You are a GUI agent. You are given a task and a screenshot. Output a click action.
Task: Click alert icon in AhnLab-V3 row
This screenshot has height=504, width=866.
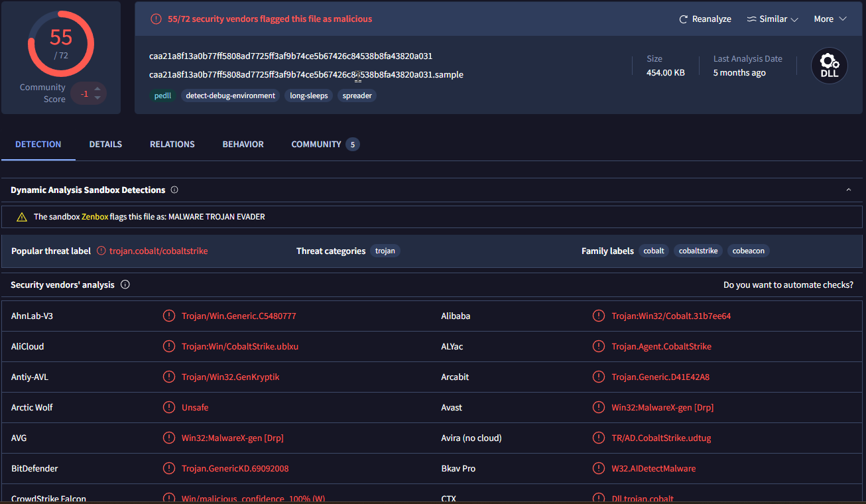[169, 316]
